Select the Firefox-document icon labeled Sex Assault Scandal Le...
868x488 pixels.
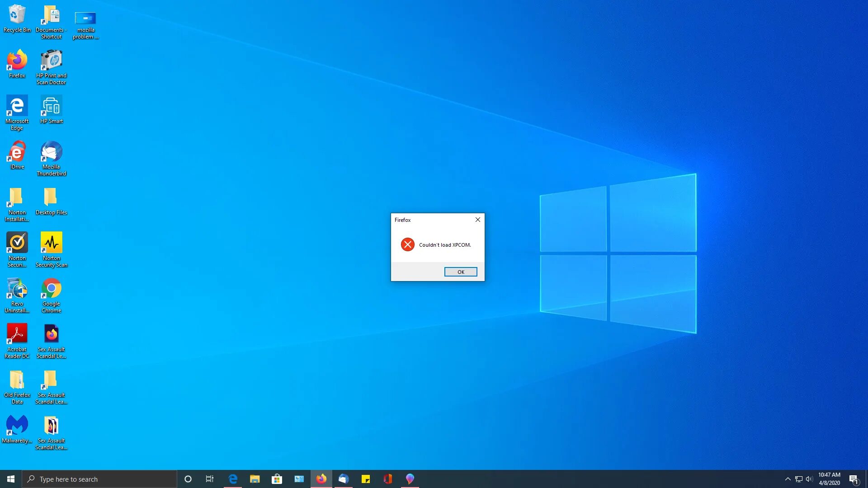51,341
